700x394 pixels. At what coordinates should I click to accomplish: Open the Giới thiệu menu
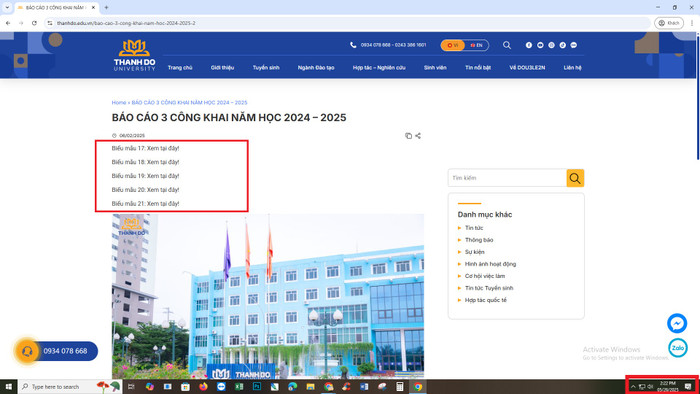(222, 68)
